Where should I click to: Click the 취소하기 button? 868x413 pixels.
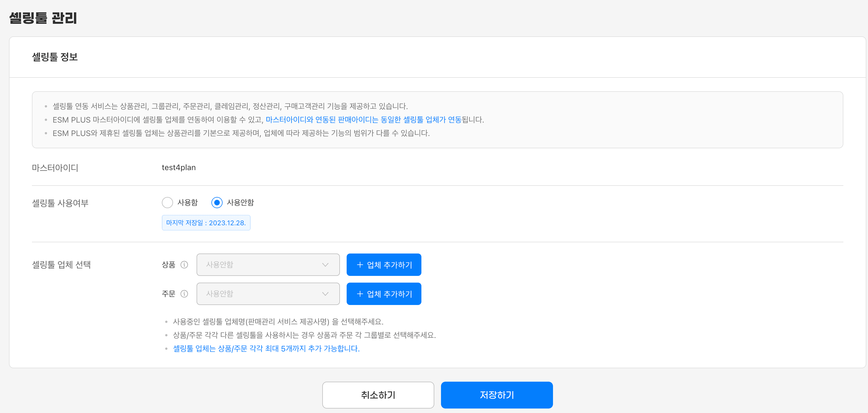[378, 395]
